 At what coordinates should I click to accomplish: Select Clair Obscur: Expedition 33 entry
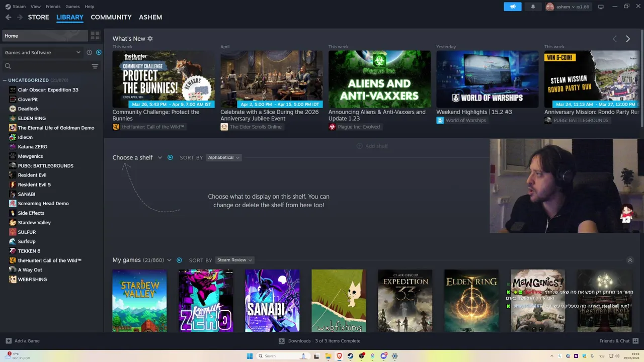click(48, 90)
